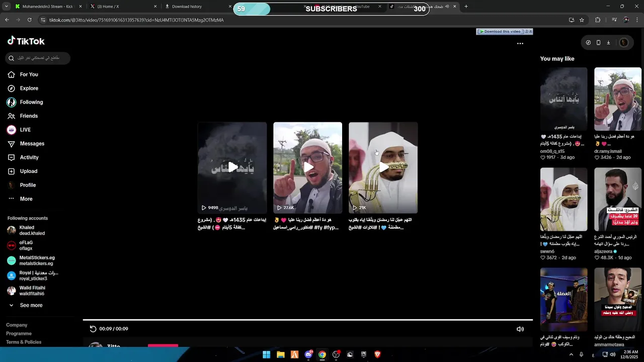Open the profile avatar menu
The height and width of the screenshot is (362, 644).
[x=624, y=43]
